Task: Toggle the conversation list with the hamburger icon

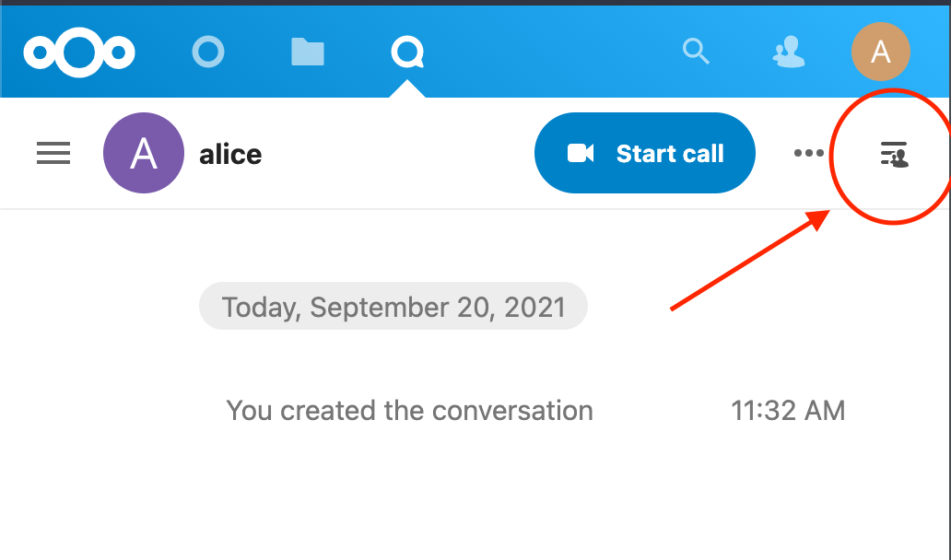Action: pyautogui.click(x=53, y=153)
